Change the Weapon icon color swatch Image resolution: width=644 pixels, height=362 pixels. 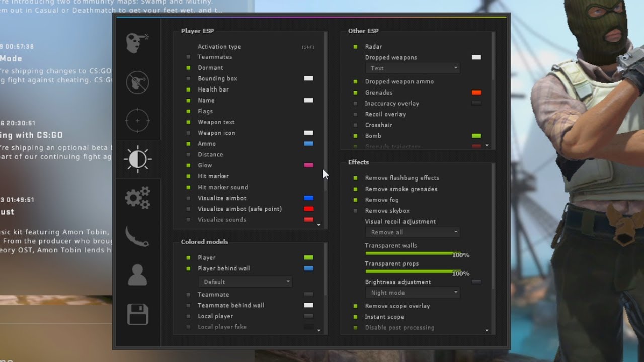point(309,133)
